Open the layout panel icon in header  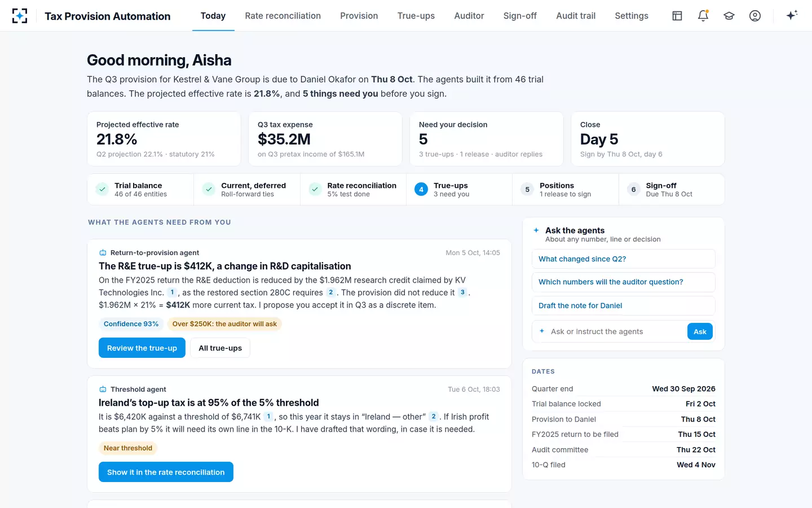[x=677, y=16]
